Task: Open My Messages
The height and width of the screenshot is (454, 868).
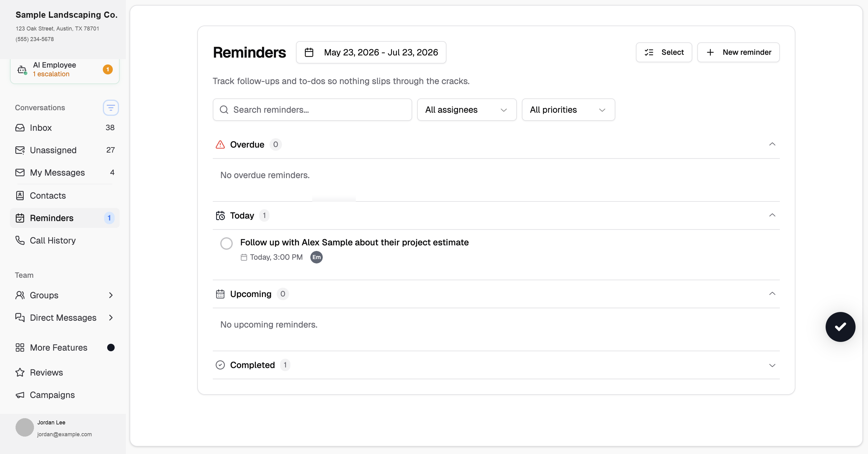Action: pyautogui.click(x=65, y=173)
